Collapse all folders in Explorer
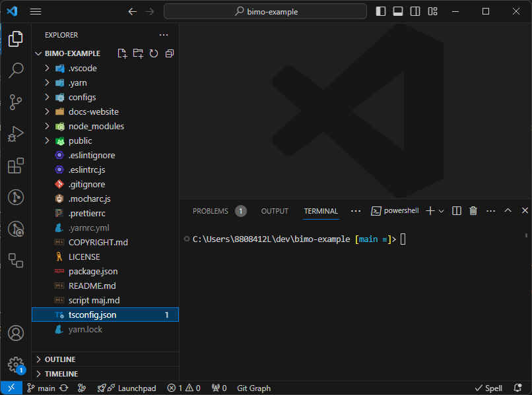The image size is (532, 395). click(170, 53)
